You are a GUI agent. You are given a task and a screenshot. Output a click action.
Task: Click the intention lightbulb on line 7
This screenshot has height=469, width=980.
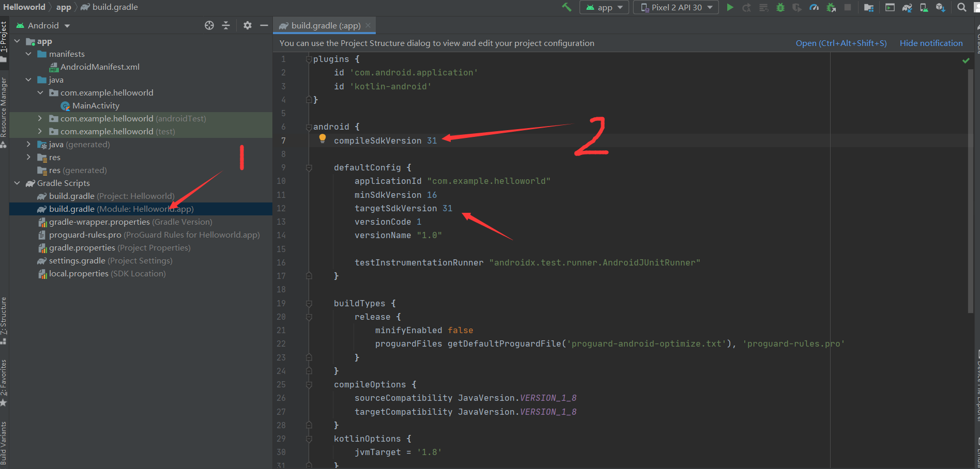pyautogui.click(x=323, y=138)
